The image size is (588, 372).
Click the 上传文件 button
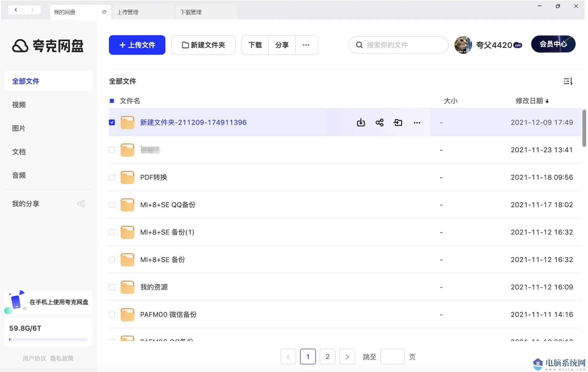137,45
